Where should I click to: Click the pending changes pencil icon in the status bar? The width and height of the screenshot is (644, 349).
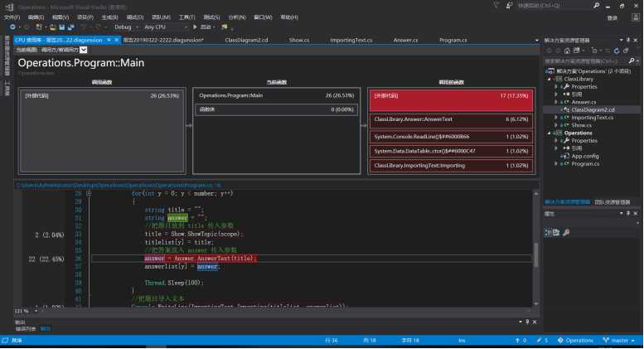tap(539, 341)
